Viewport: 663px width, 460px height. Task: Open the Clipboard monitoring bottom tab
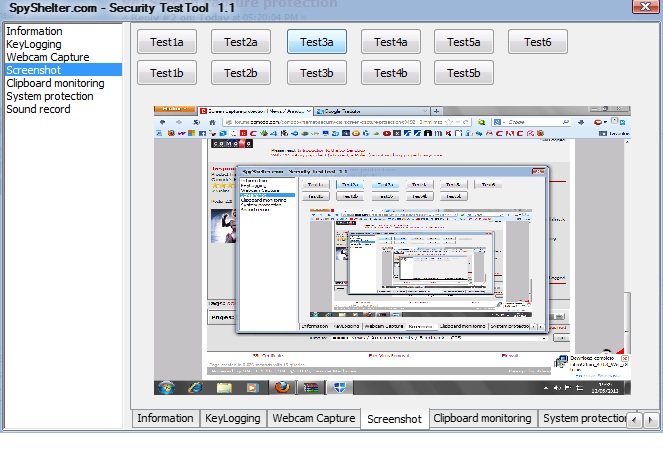coord(482,418)
